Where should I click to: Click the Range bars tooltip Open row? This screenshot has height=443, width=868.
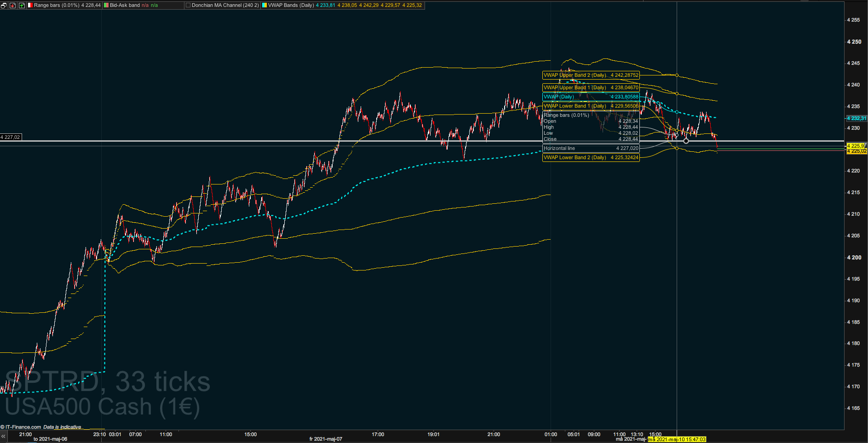[x=591, y=121]
